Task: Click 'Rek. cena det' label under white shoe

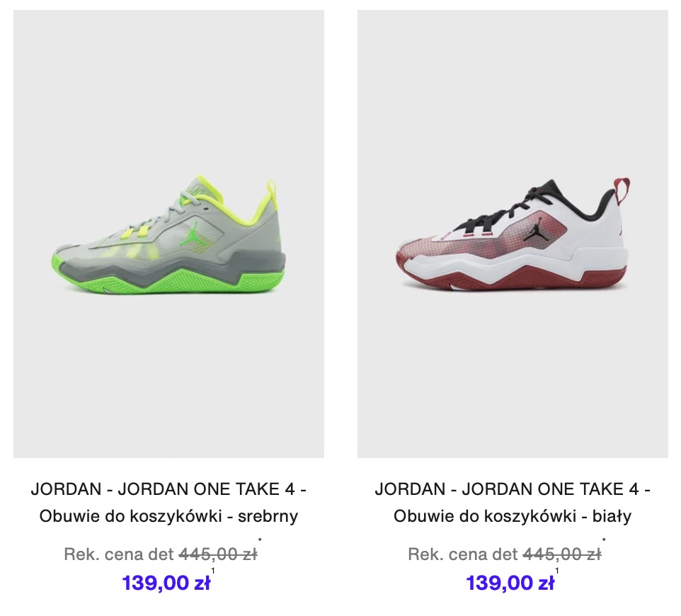Action: pyautogui.click(x=462, y=554)
